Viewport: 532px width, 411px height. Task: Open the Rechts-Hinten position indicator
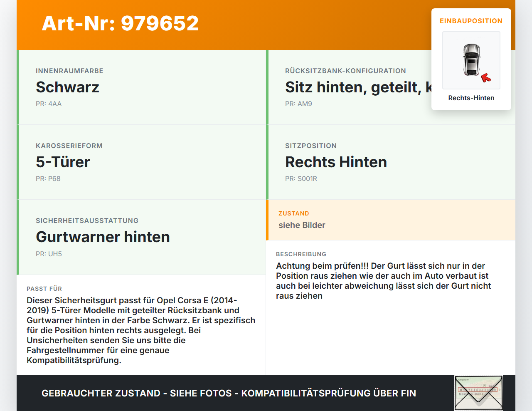(x=471, y=98)
